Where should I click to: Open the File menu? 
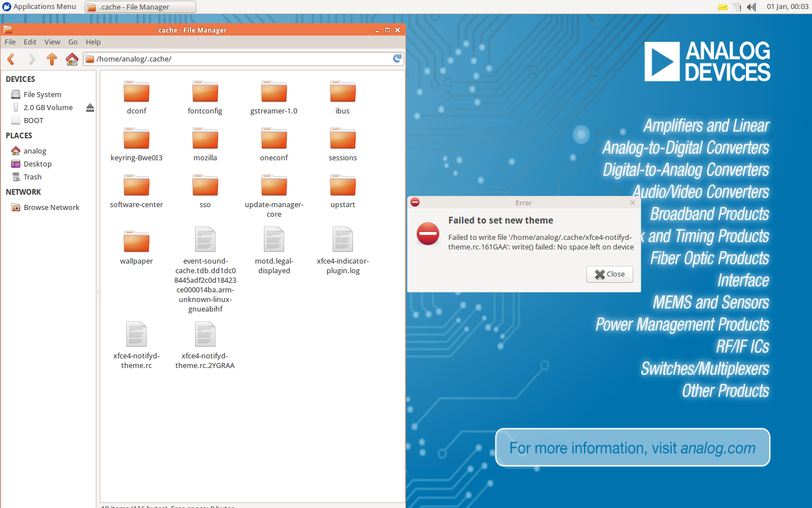(x=10, y=42)
